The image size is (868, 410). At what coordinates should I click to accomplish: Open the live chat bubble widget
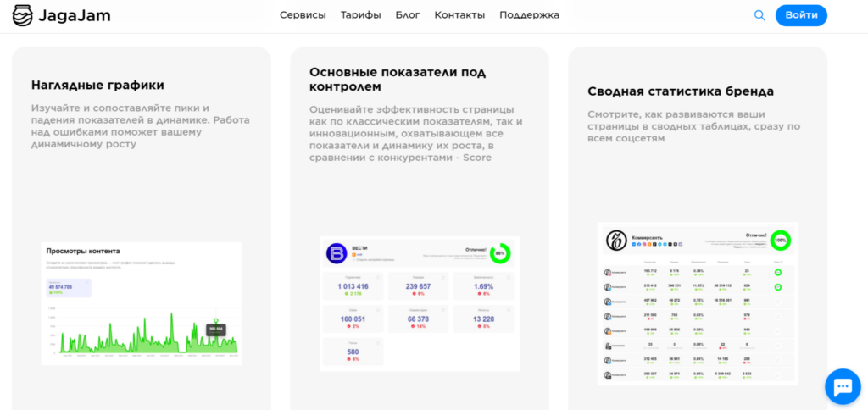click(x=843, y=386)
